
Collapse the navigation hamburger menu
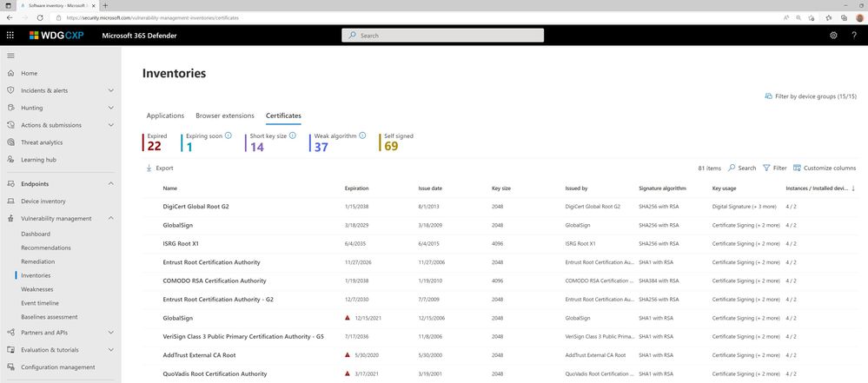(10, 56)
